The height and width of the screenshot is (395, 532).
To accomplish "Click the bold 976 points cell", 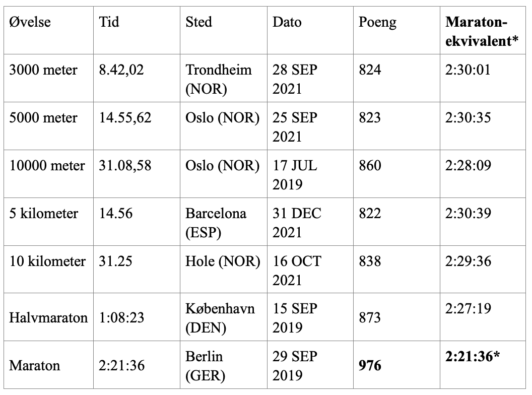I will [371, 366].
